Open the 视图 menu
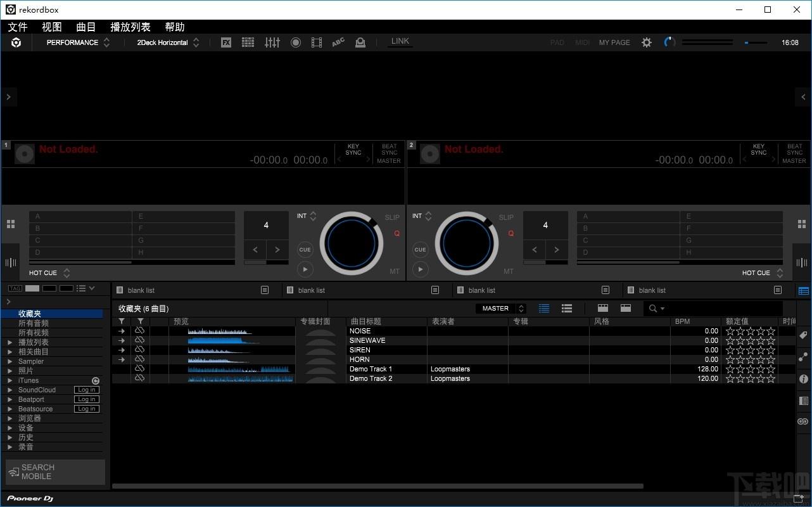 [x=52, y=27]
